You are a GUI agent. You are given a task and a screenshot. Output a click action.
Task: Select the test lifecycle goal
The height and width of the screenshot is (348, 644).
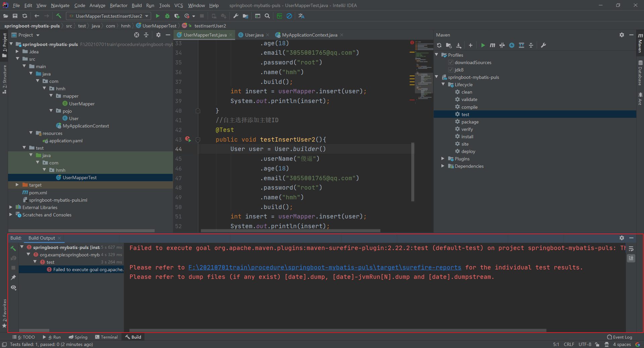pos(466,114)
